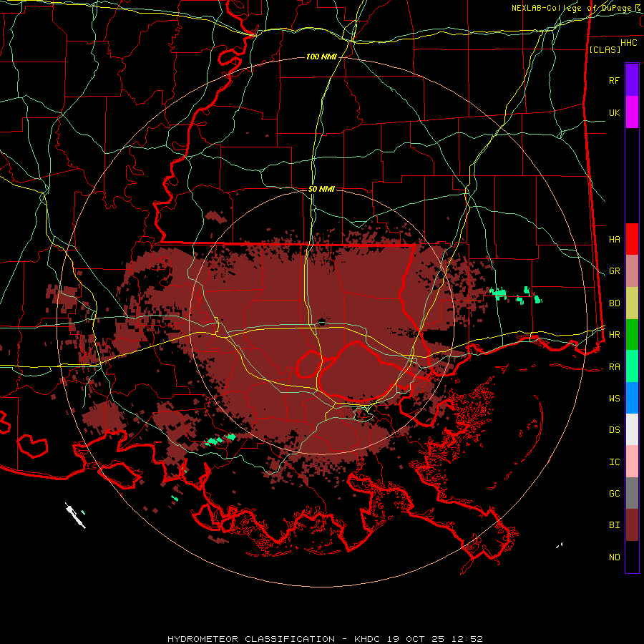Click the 100 NMI range ring label
This screenshot has width=644, height=644.
click(x=321, y=57)
